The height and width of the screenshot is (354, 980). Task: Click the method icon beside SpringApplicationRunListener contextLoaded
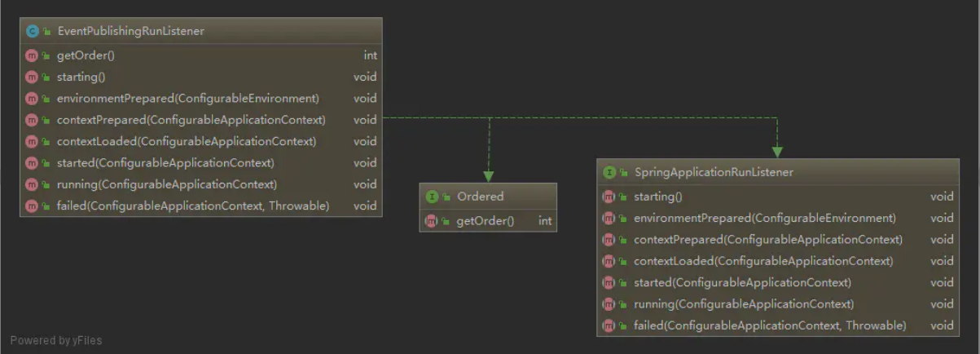coord(609,261)
